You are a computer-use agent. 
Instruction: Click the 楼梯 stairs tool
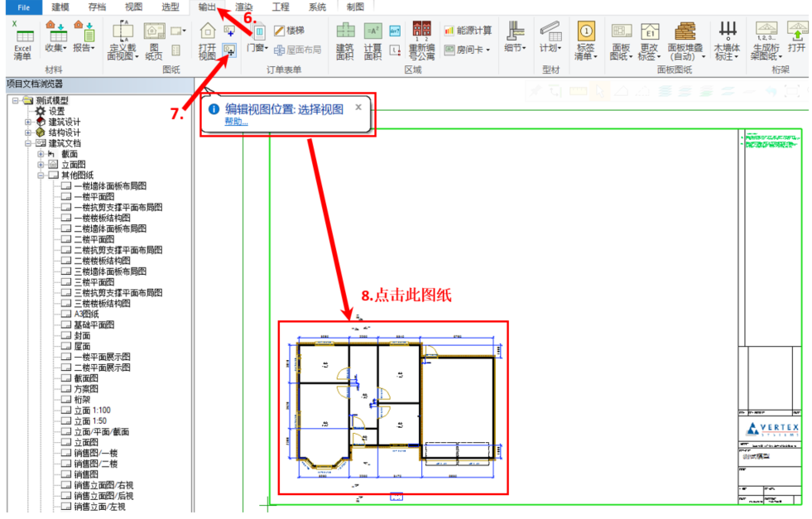pos(289,31)
